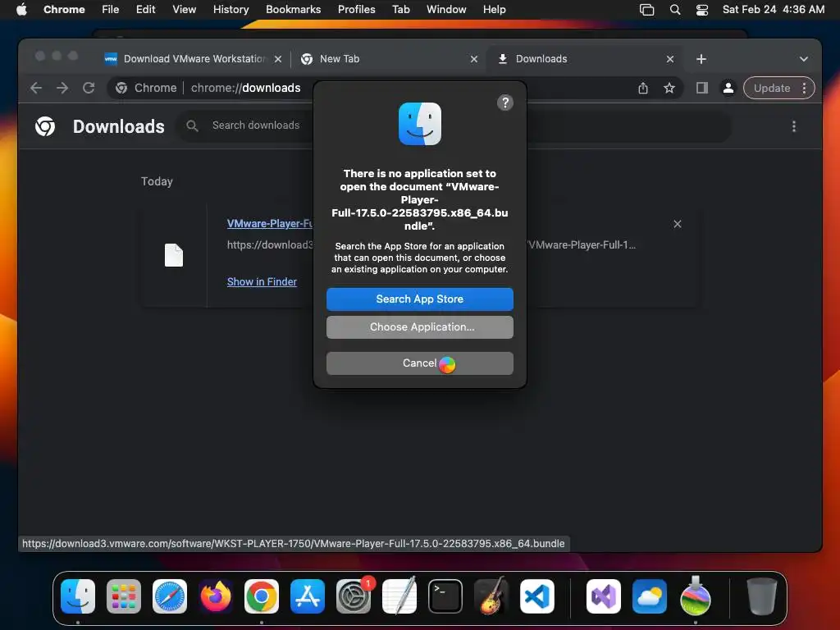Close the Download VMware Workstation tab
The image size is (840, 630).
(277, 59)
